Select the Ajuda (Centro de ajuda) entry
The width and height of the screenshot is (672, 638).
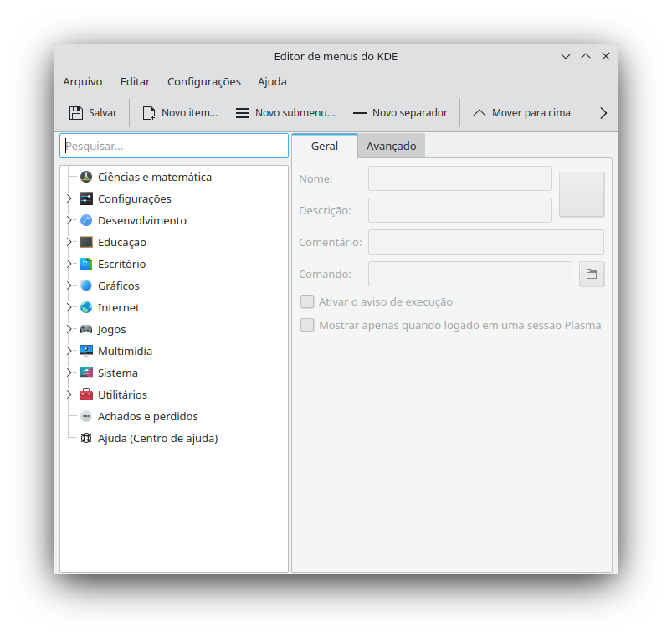point(157,438)
